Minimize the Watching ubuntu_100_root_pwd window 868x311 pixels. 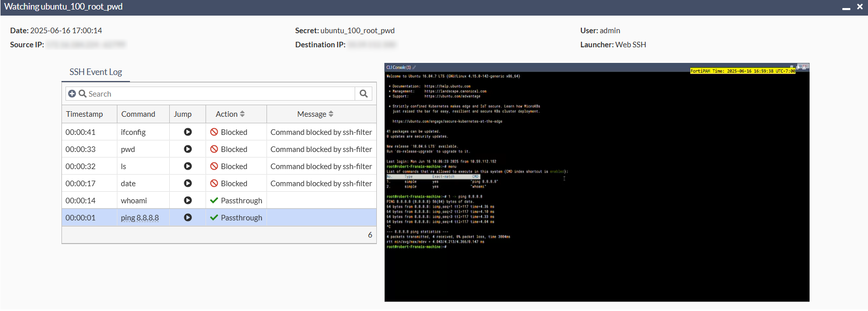[846, 7]
